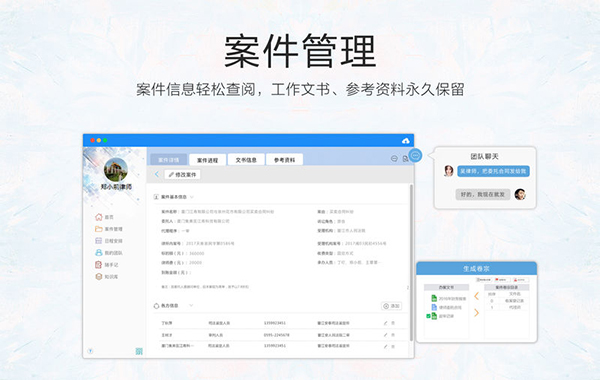
Task: Click the gray reply message bubble
Action: tap(483, 194)
